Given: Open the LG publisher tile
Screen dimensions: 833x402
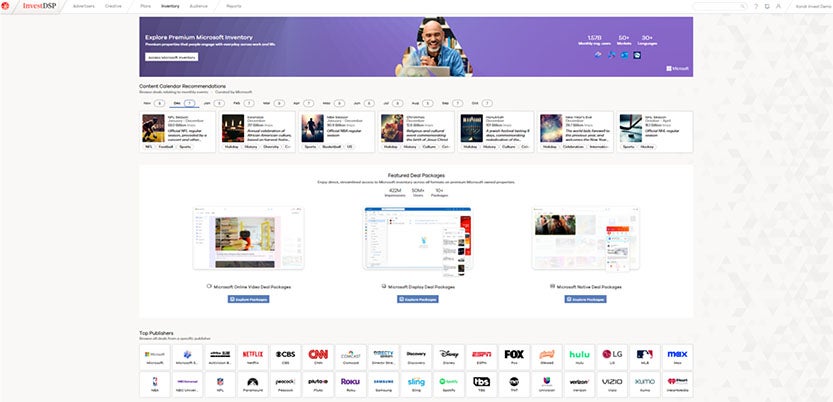Looking at the screenshot, I should tap(612, 357).
